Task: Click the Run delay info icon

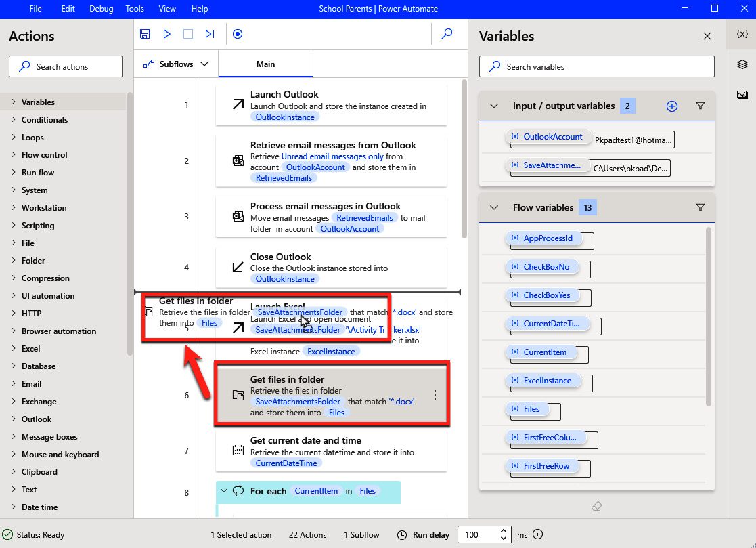Action: [537, 534]
